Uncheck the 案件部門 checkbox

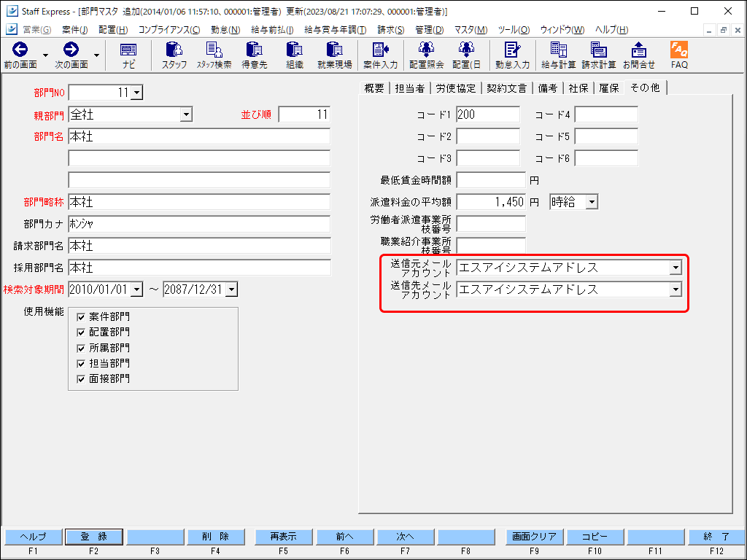coord(80,316)
